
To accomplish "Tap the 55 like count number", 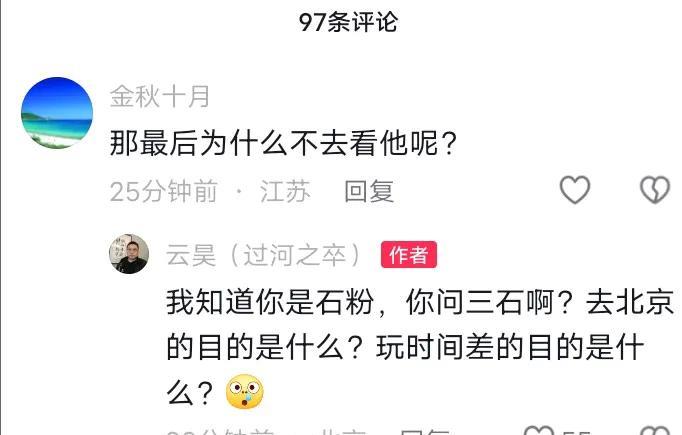I will pyautogui.click(x=576, y=432).
